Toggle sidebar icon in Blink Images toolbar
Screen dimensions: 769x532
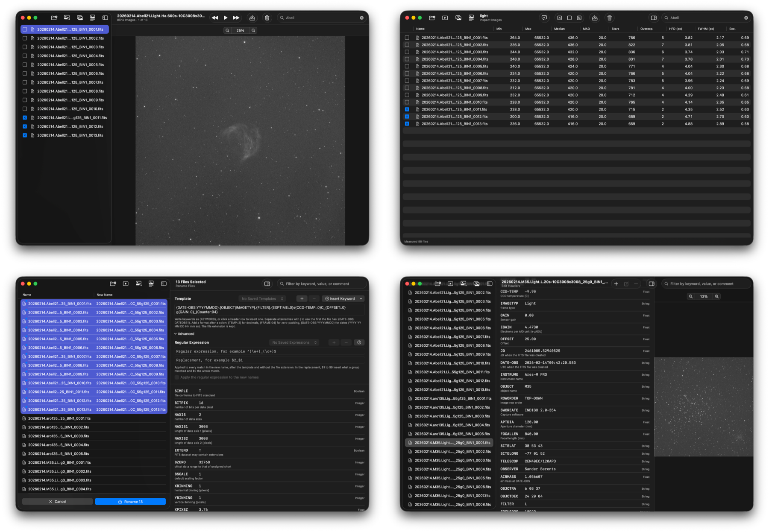coord(105,18)
